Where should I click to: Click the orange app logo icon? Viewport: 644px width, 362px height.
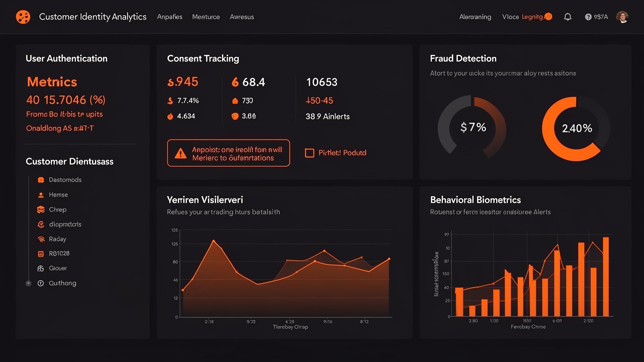pos(23,17)
